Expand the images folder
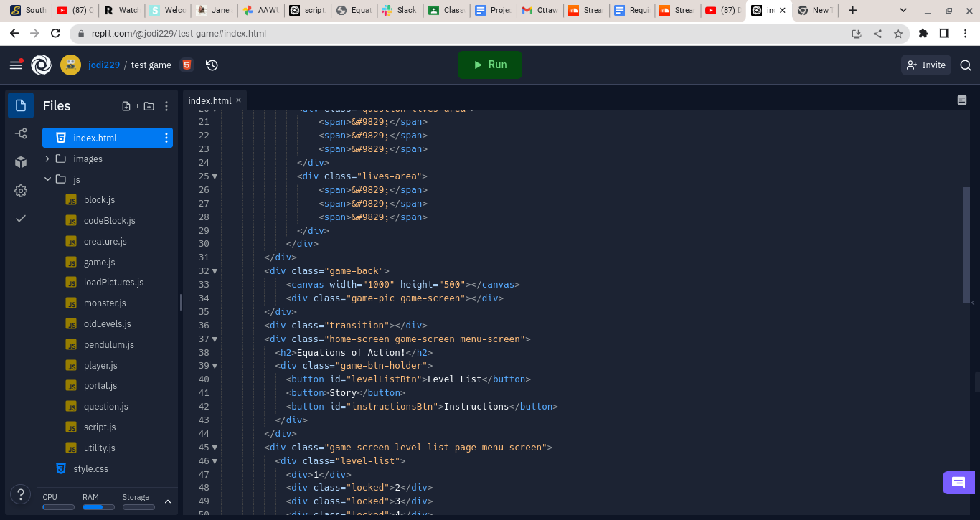Image resolution: width=980 pixels, height=520 pixels. tap(47, 159)
